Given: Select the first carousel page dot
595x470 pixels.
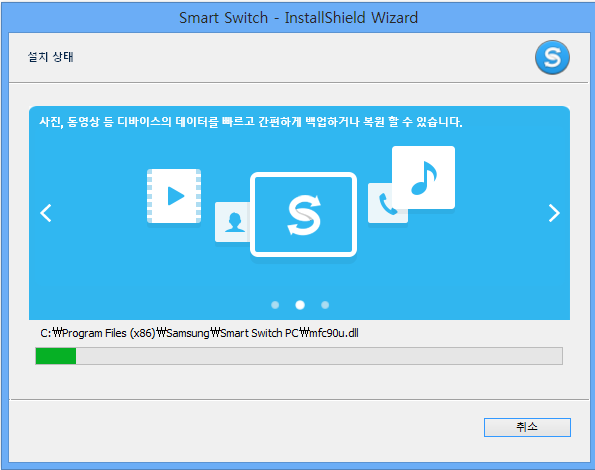Looking at the screenshot, I should [275, 305].
